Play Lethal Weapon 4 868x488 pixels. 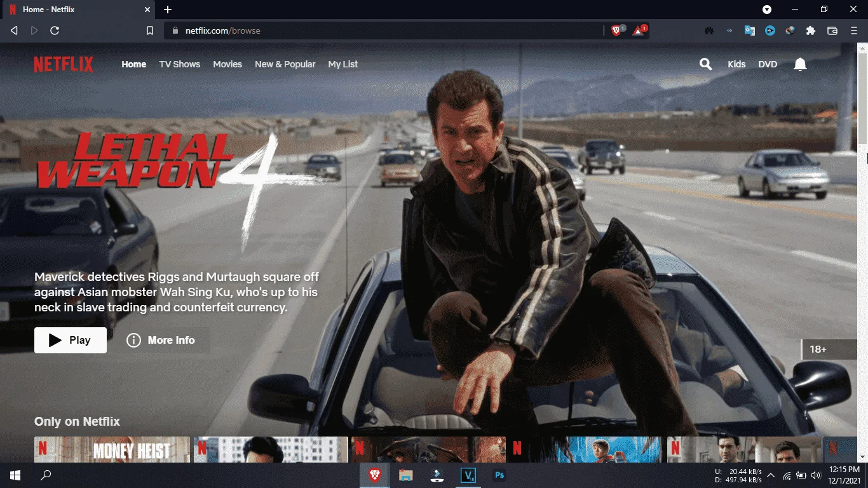[71, 340]
